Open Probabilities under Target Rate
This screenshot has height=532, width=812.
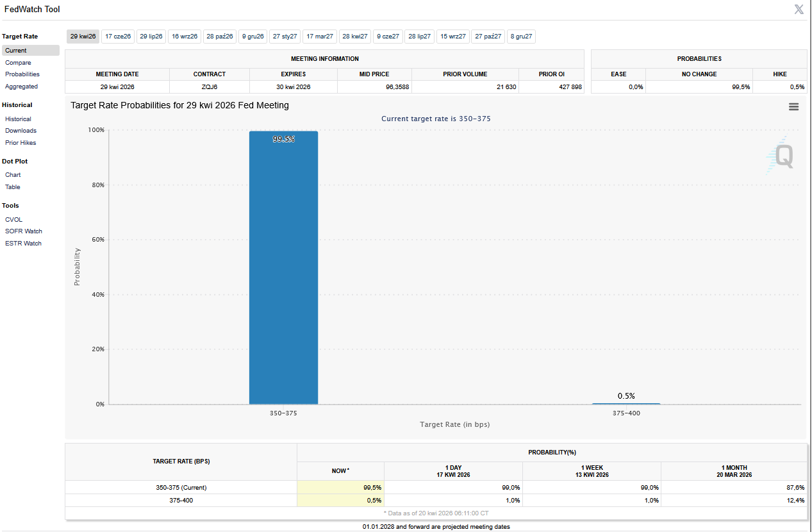click(x=22, y=74)
